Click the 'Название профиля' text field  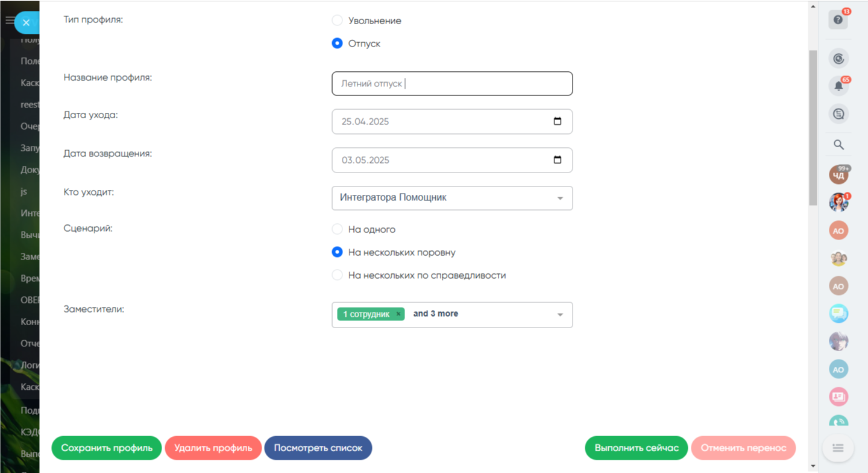[452, 84]
